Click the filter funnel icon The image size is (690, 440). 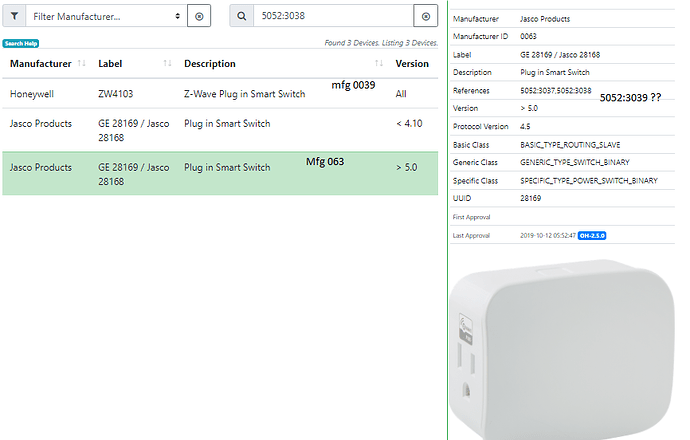14,16
